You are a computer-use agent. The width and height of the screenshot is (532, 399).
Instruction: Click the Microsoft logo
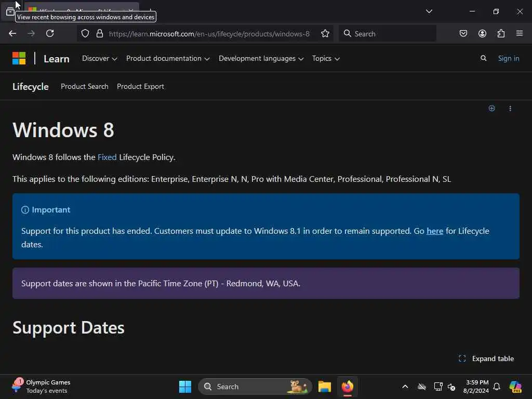[x=19, y=58]
